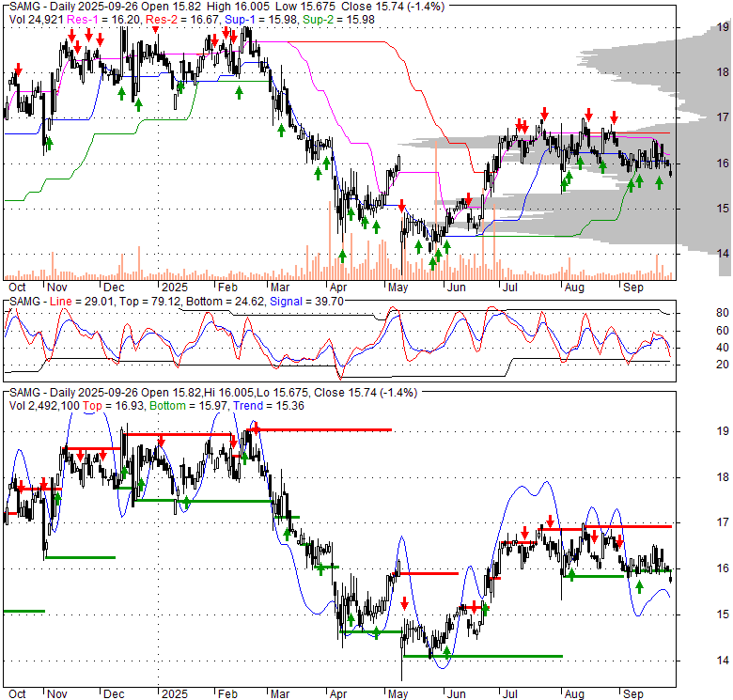Click the Jul label on bottom chart time axis
Screen dimensions: 733x700
509,694
